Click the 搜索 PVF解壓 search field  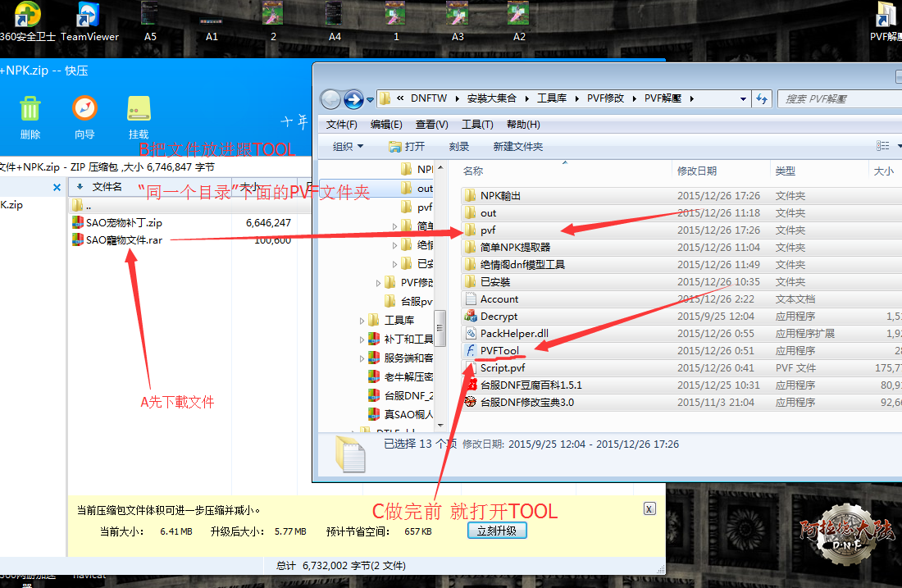(x=836, y=98)
